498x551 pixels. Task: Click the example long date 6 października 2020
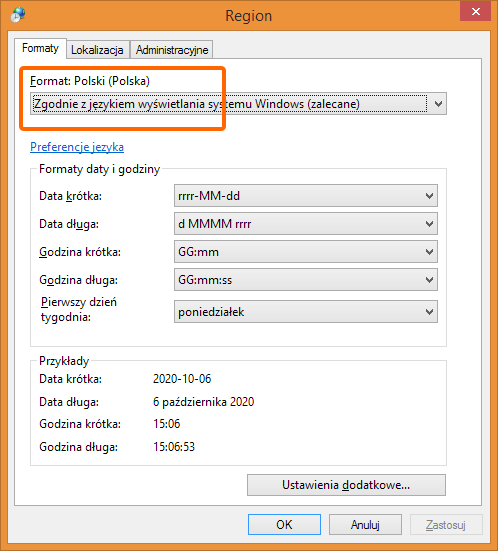(x=203, y=402)
